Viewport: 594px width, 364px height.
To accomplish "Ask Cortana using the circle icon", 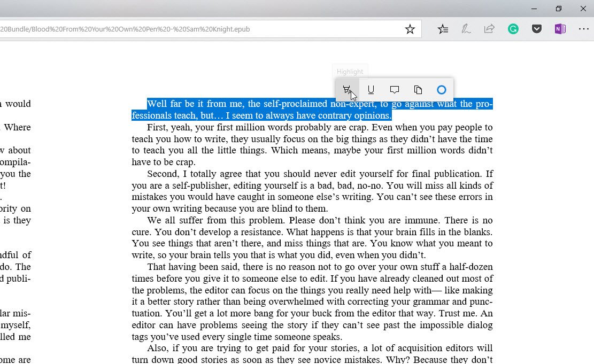I will click(x=441, y=90).
